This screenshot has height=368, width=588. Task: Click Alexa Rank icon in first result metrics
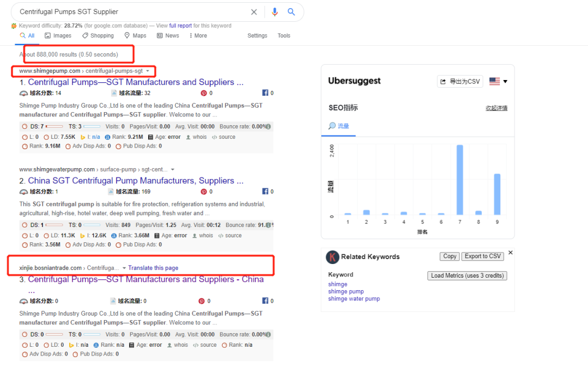(108, 137)
